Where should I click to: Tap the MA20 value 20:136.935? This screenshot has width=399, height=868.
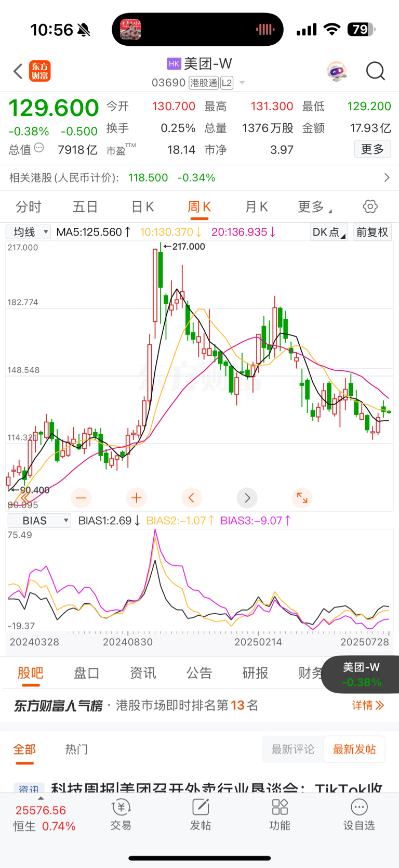click(244, 232)
